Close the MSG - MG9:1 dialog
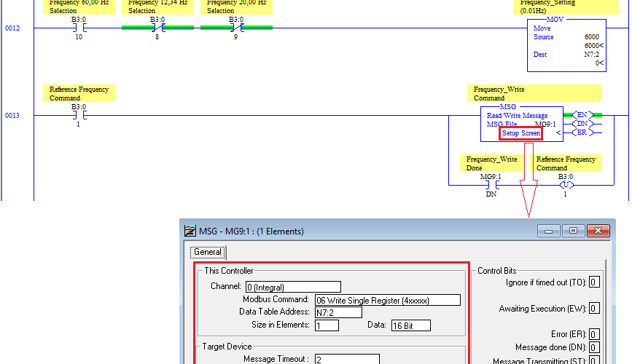This screenshot has width=632, height=364. (x=598, y=231)
